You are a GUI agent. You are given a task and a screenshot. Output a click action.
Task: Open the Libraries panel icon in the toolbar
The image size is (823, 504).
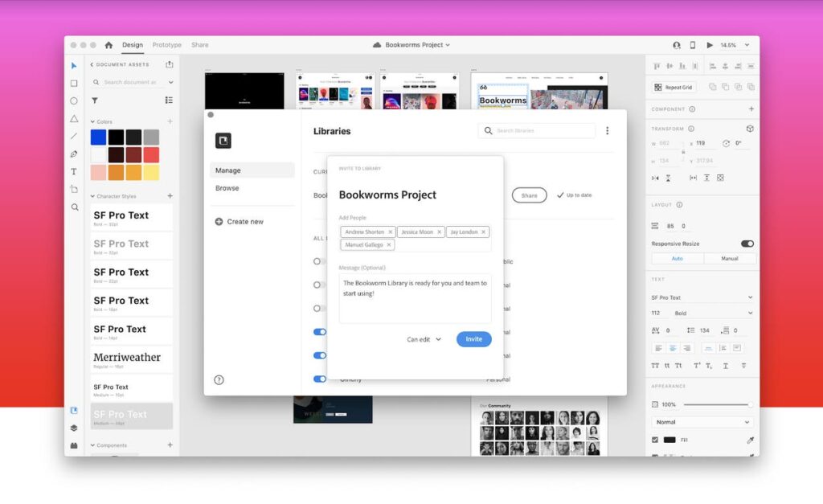coord(74,410)
